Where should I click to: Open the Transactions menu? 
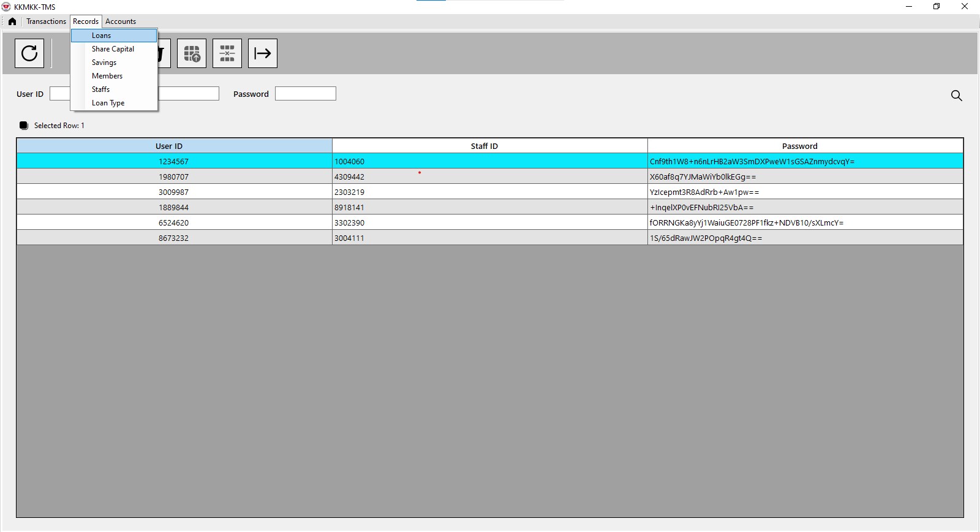[x=46, y=21]
